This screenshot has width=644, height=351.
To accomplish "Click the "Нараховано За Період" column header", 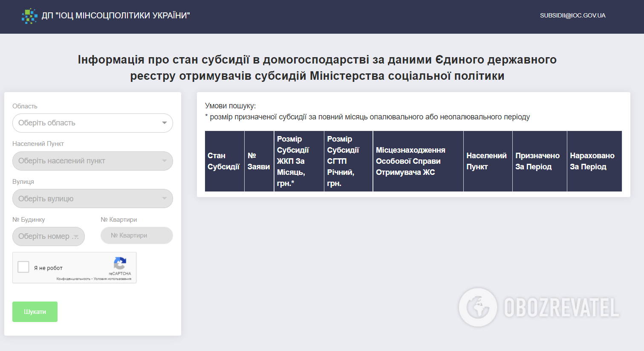I will pos(594,161).
